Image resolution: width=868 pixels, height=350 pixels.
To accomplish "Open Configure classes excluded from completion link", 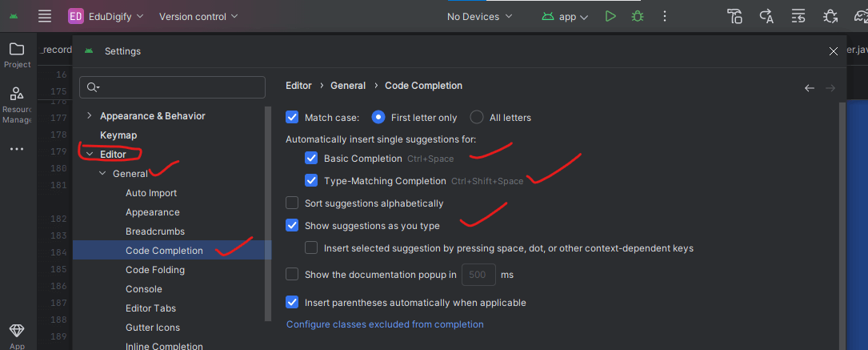I will (385, 324).
